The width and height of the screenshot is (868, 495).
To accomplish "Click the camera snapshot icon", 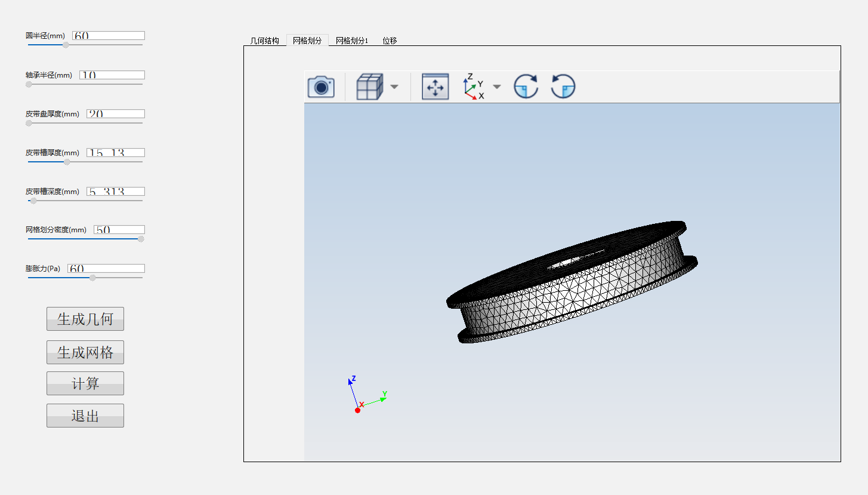I will 321,87.
